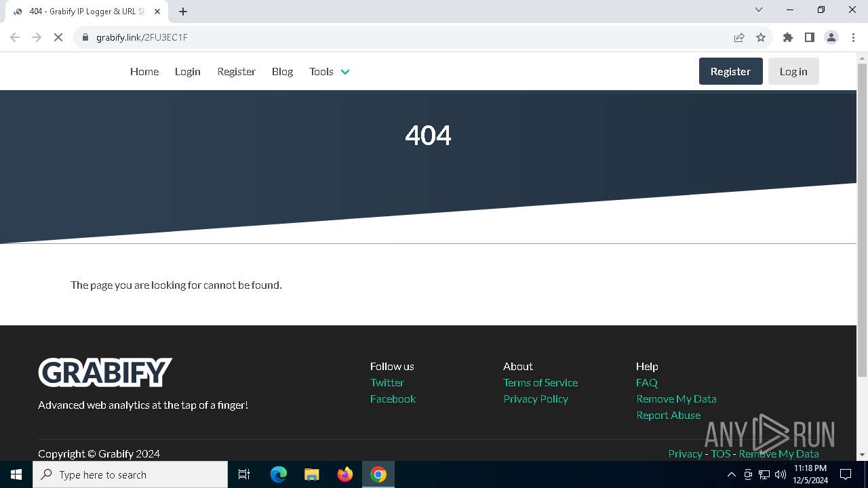The image size is (868, 488).
Task: Open Register in the navigation menu
Action: [x=236, y=71]
